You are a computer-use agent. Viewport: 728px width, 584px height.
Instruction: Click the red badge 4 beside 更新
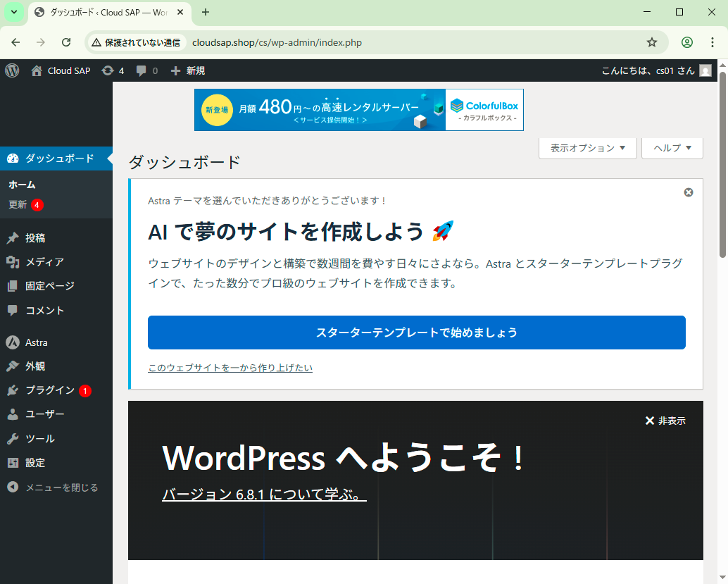click(37, 205)
